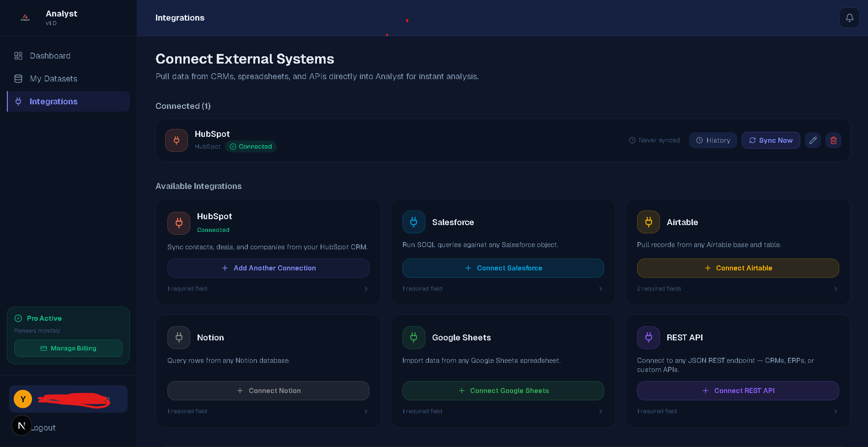Click the Integrations page title in header
The width and height of the screenshot is (868, 447).
point(180,18)
